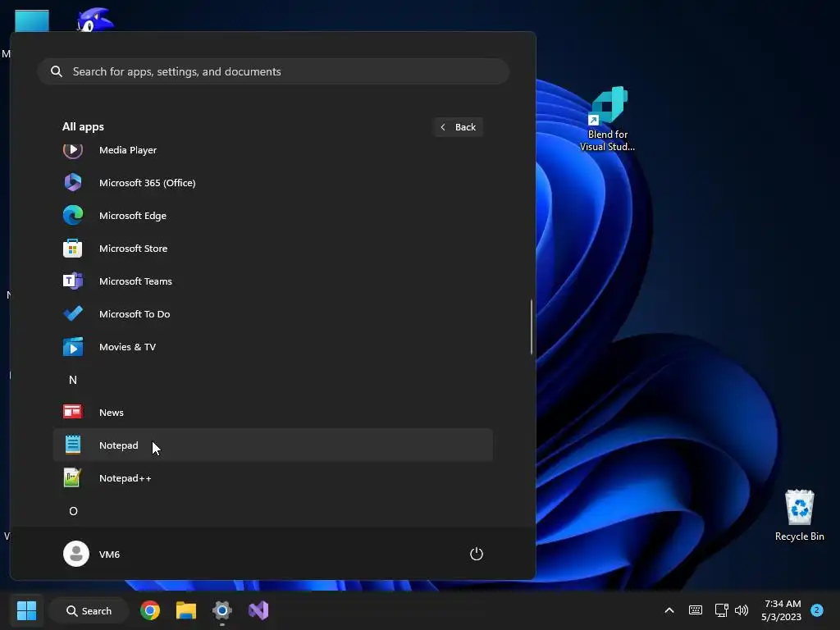Screen dimensions: 840x630
Task: Go Back from All apps list
Action: [x=458, y=127]
